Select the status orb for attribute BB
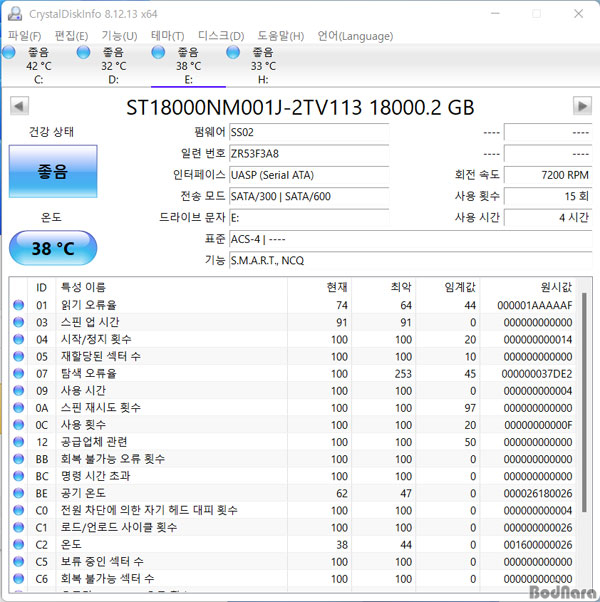600x602 pixels. click(x=18, y=459)
